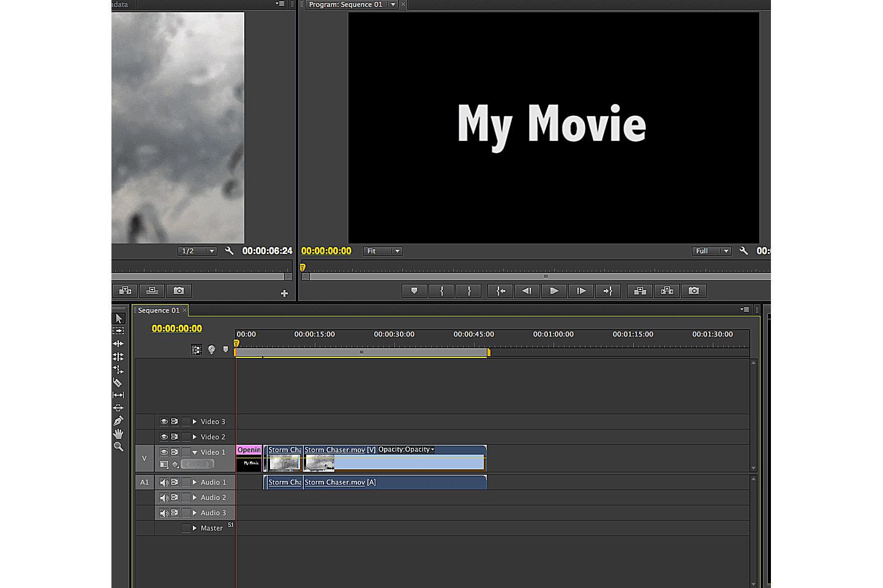Mute Audio 3 track speaker icon

click(164, 513)
